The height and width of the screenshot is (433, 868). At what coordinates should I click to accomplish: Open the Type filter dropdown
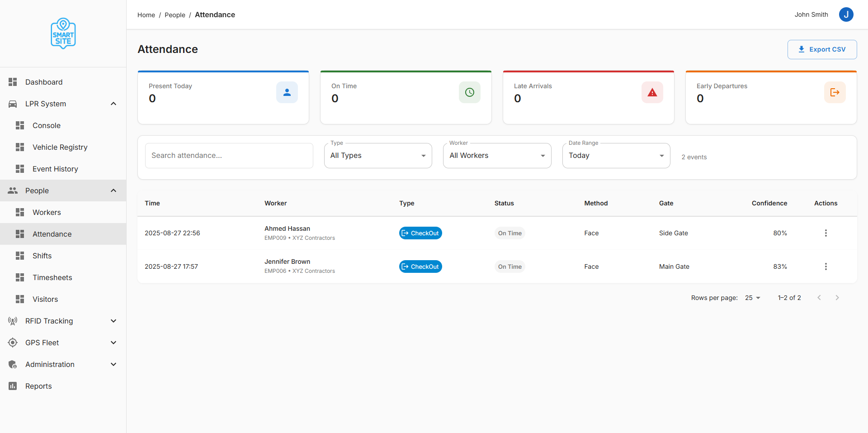pos(378,156)
